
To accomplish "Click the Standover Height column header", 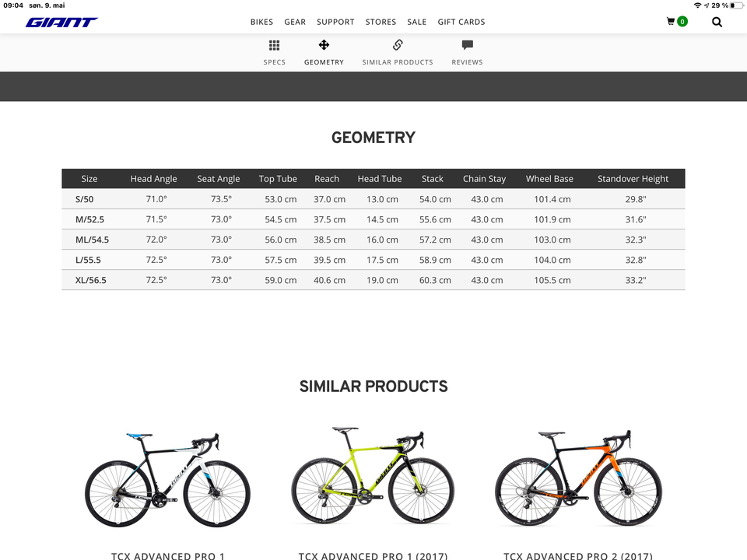I will [633, 179].
